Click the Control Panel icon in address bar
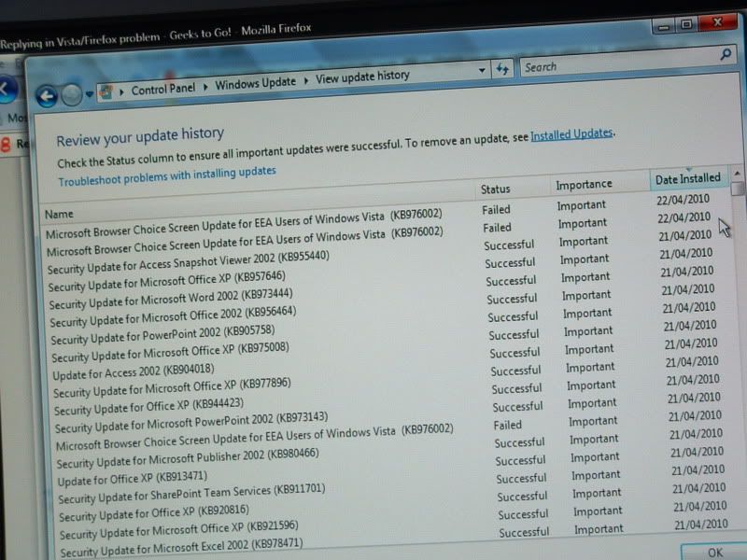Image resolution: width=747 pixels, height=560 pixels. click(106, 91)
